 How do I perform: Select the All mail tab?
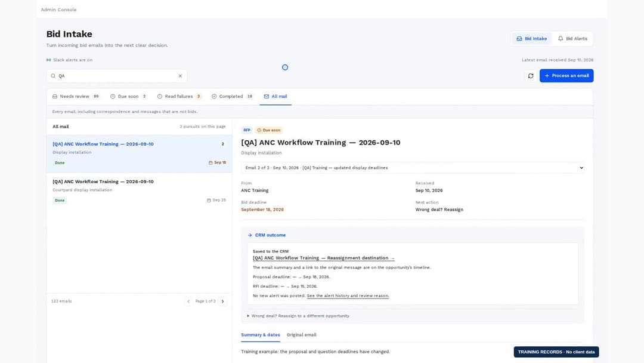point(275,97)
